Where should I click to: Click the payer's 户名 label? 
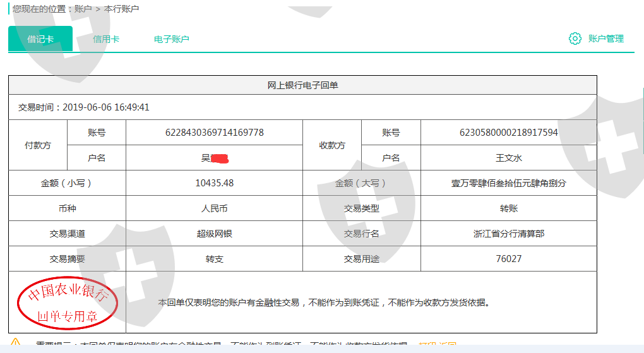[x=97, y=158]
